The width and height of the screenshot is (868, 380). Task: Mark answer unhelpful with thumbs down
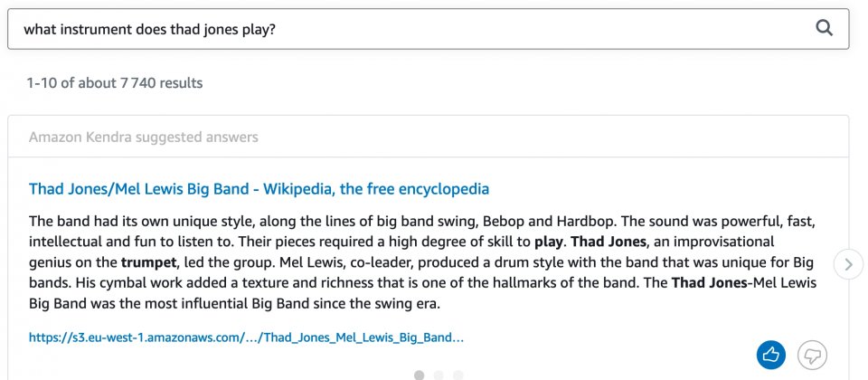(x=812, y=355)
